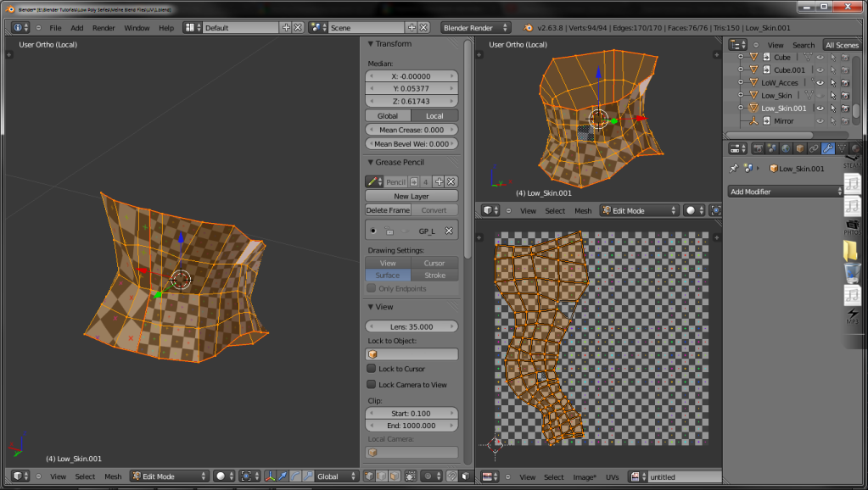Image resolution: width=868 pixels, height=490 pixels.
Task: Collapse the Grease Pencil panel
Action: point(370,162)
